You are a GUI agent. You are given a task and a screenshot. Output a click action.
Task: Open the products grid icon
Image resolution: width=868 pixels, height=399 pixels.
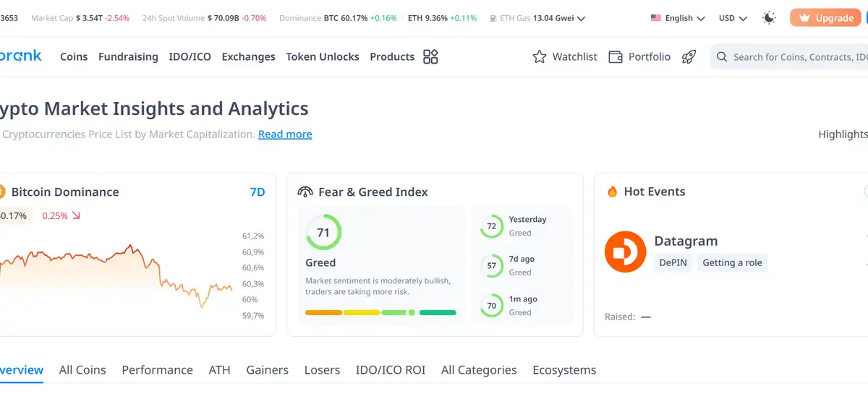click(431, 56)
